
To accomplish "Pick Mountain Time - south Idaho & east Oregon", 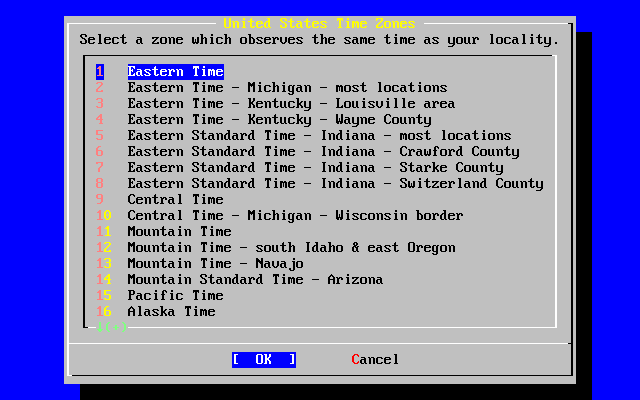I will (x=291, y=248).
